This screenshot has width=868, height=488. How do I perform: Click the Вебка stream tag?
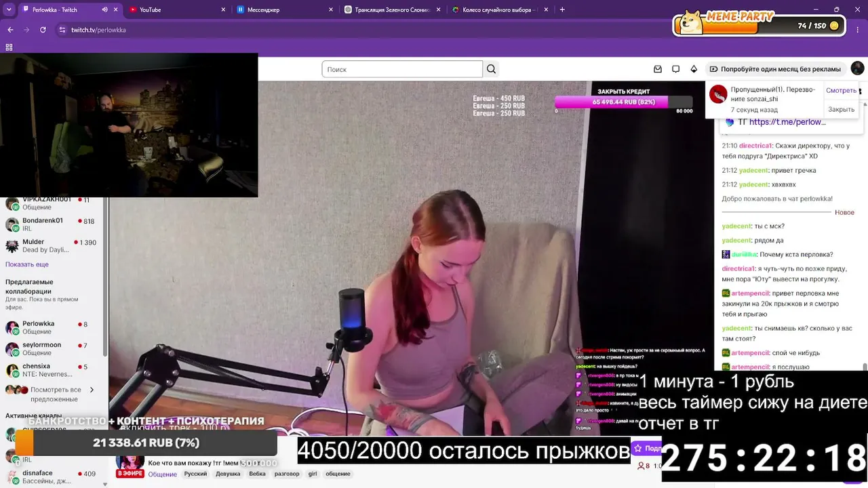coord(257,474)
